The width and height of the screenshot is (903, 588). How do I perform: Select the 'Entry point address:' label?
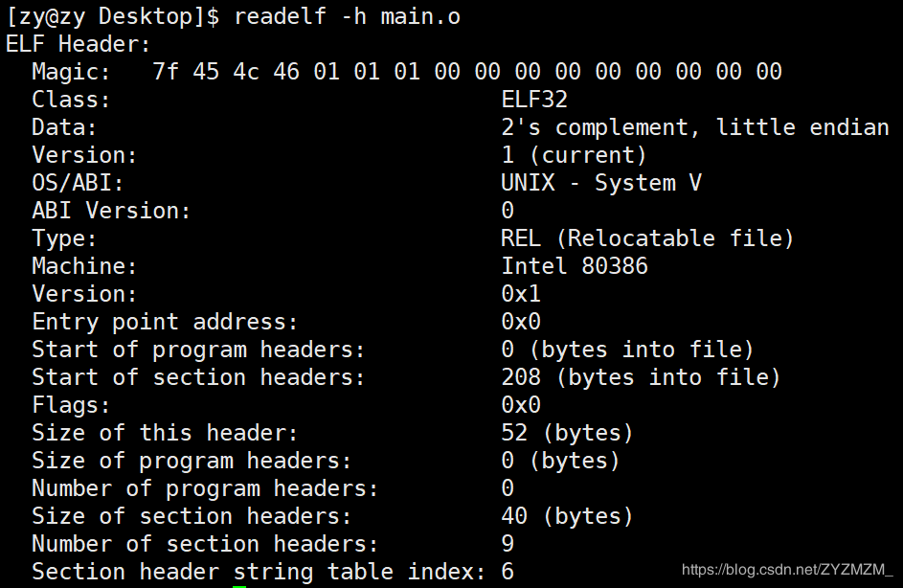pos(165,322)
